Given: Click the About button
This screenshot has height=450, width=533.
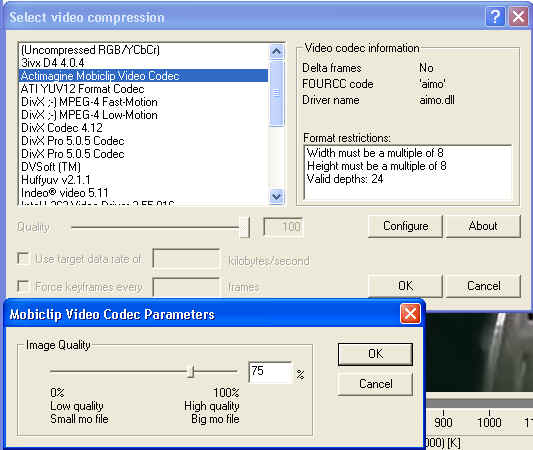Looking at the screenshot, I should [483, 226].
